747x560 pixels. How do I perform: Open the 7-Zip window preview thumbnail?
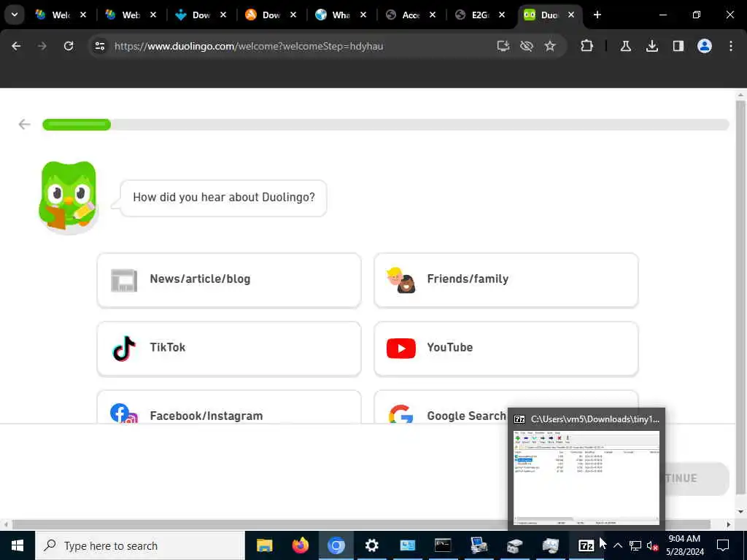[x=586, y=478]
